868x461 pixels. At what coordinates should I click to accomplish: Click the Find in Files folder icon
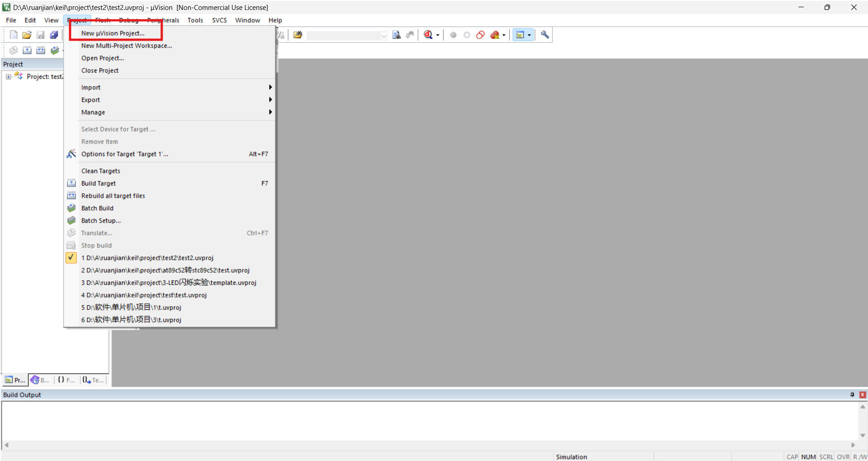298,35
